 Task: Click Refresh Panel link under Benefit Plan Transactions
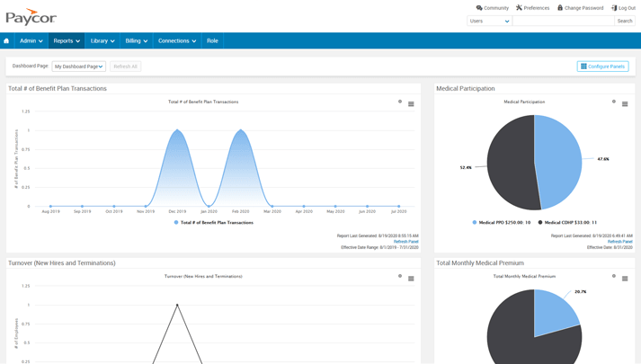[x=406, y=242]
